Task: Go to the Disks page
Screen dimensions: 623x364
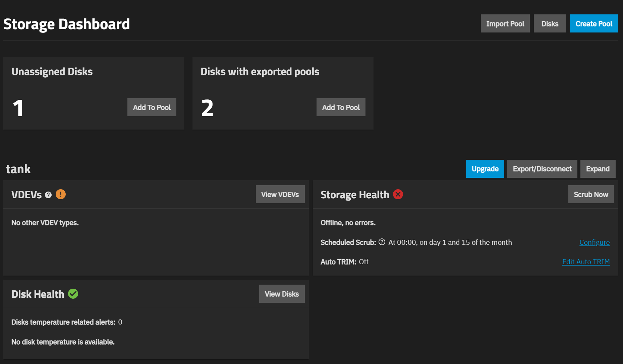Action: [x=550, y=23]
